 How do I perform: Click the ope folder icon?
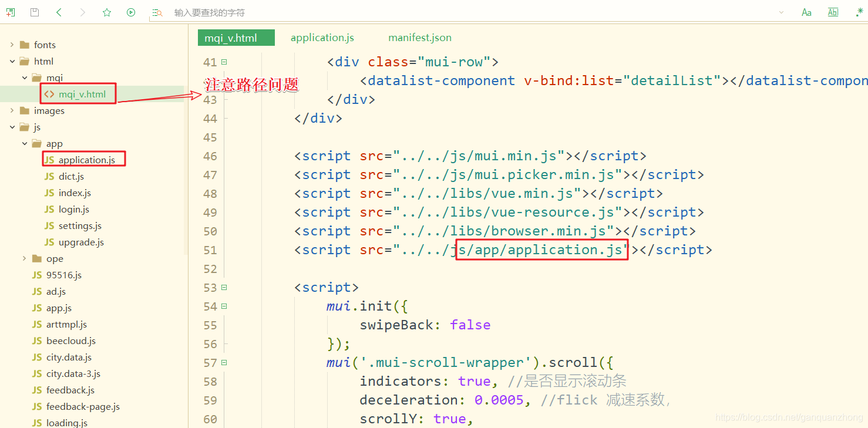click(37, 258)
